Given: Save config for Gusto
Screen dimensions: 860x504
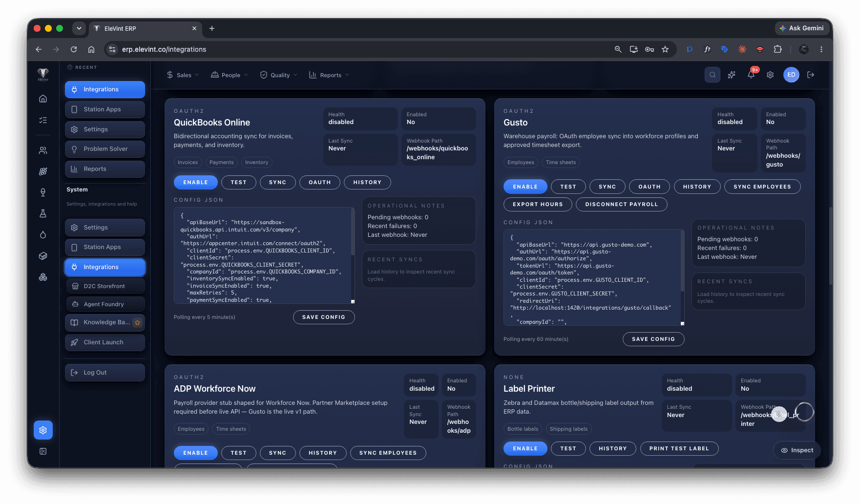Looking at the screenshot, I should pos(653,339).
